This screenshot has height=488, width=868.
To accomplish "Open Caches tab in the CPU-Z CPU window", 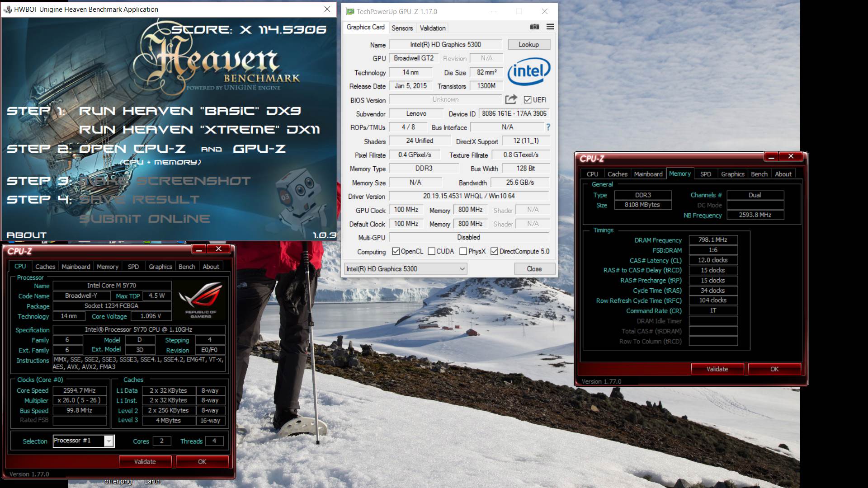I will point(45,267).
